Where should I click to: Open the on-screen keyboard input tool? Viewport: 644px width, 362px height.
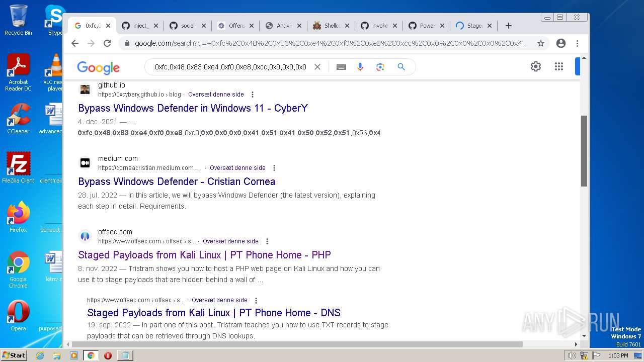[x=341, y=67]
